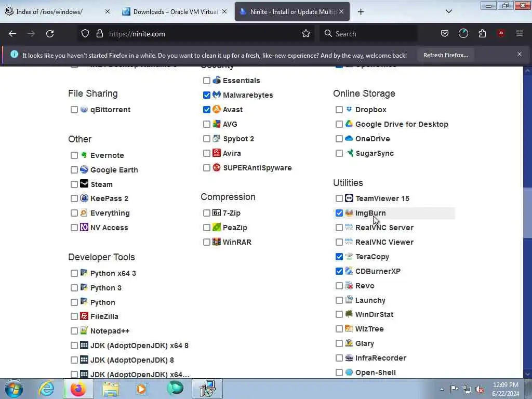The image size is (532, 399).
Task: Click the Evernote elephant icon
Action: point(84,155)
